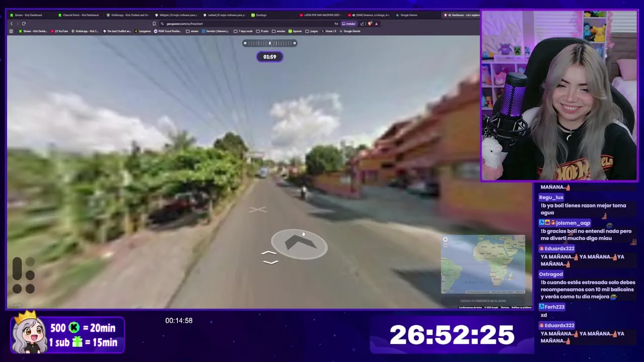Click the Instalar button in the address bar
The height and width of the screenshot is (362, 644).
tap(349, 24)
